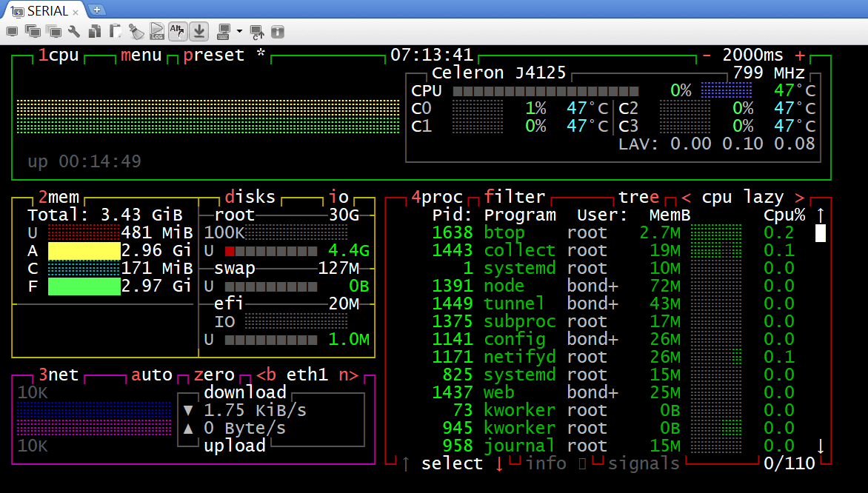Toggle the 3net box
The height and width of the screenshot is (493, 868).
(58, 375)
